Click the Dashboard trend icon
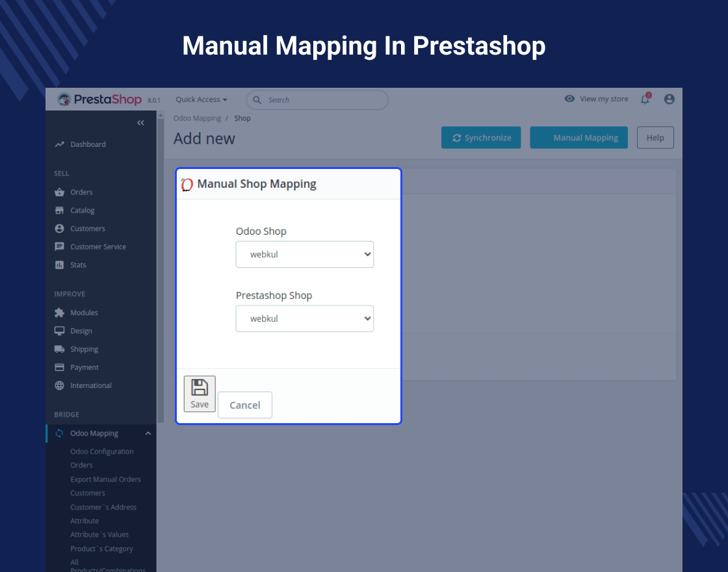Viewport: 728px width, 572px height. coord(59,144)
